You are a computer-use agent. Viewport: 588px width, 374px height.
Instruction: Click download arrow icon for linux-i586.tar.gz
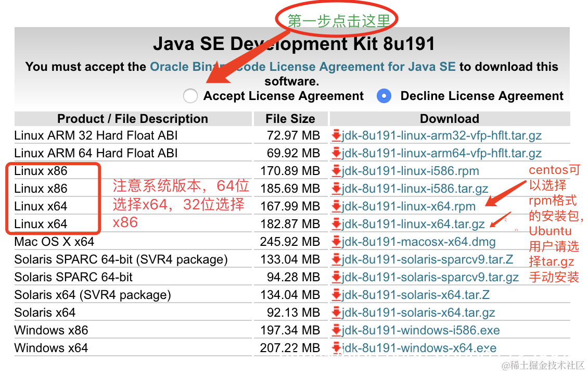tap(336, 189)
